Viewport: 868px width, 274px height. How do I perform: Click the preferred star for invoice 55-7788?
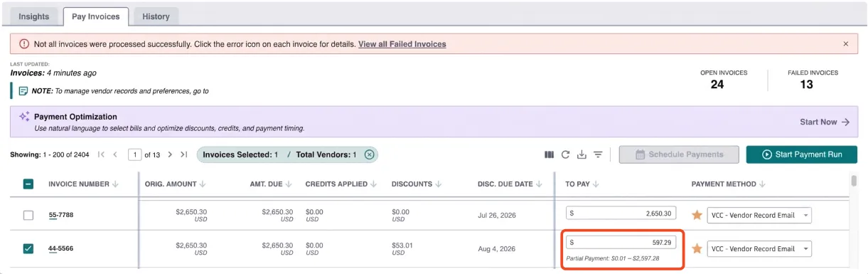coord(697,215)
